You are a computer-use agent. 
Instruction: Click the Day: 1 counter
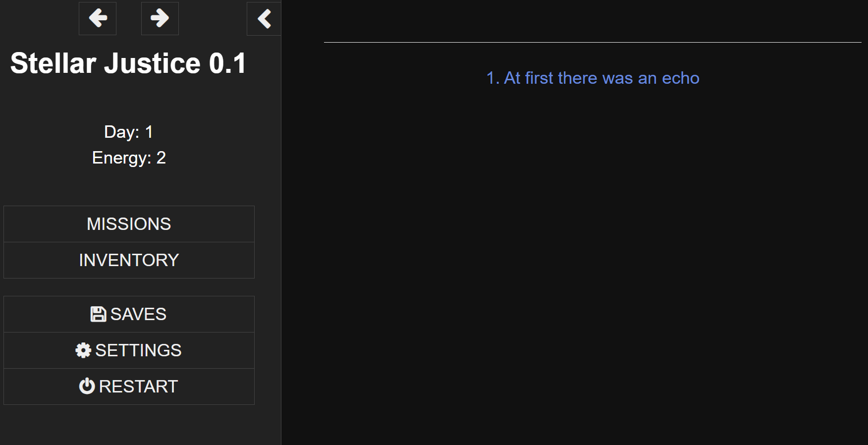tap(129, 132)
